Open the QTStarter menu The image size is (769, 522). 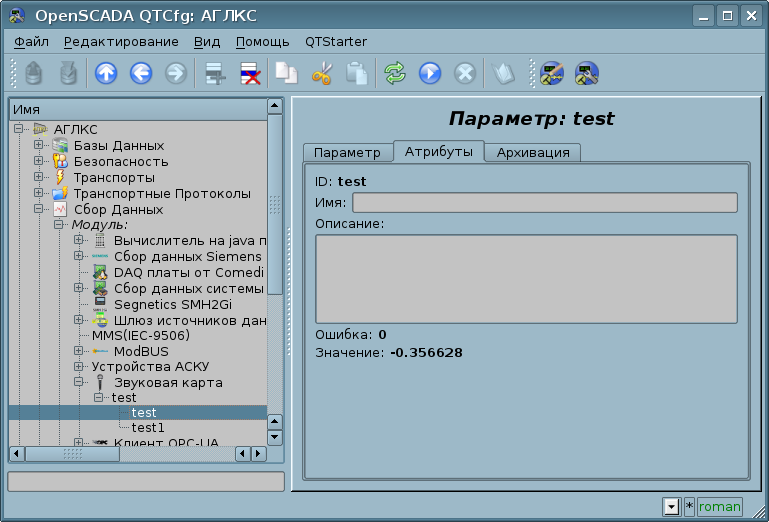tap(335, 41)
